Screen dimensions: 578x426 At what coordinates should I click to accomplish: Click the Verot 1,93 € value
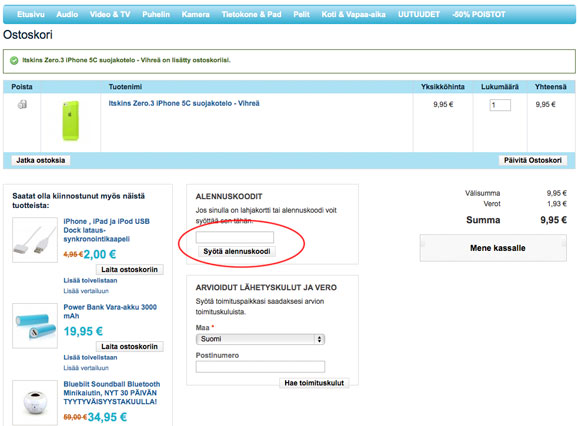click(x=557, y=204)
